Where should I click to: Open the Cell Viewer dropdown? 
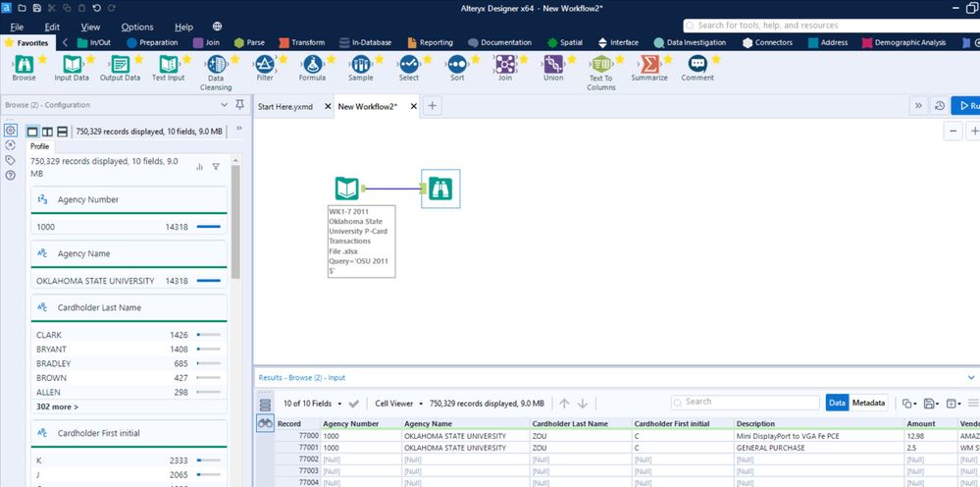click(398, 404)
